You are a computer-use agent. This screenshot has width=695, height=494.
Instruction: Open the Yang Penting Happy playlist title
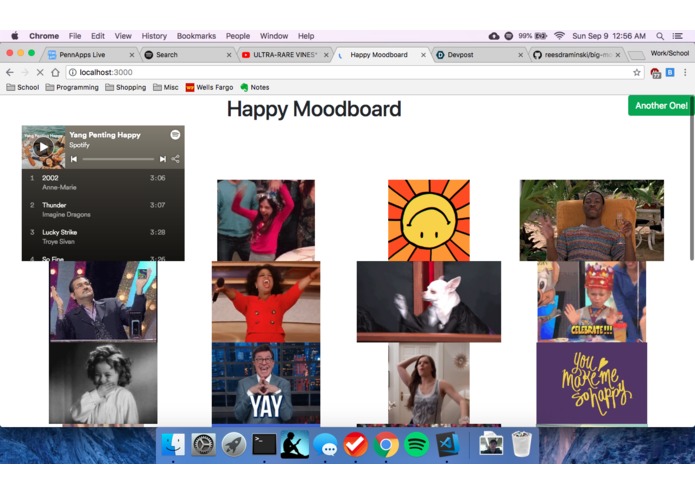[105, 135]
